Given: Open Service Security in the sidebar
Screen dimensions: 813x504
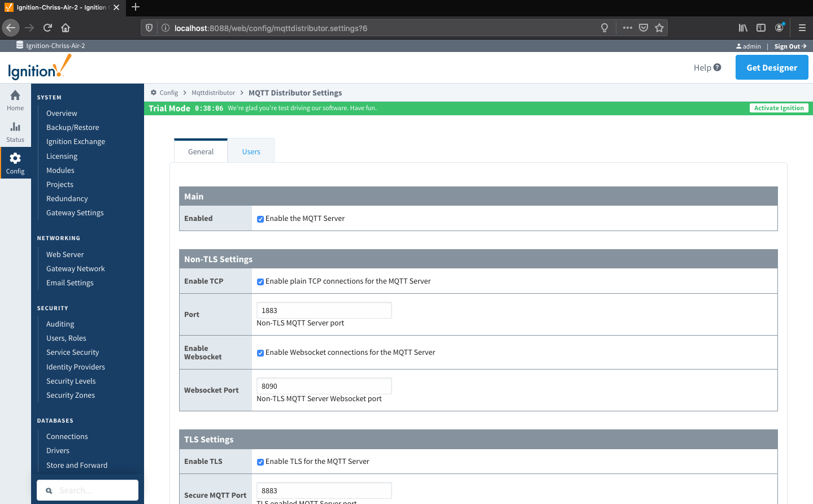Looking at the screenshot, I should coord(72,352).
